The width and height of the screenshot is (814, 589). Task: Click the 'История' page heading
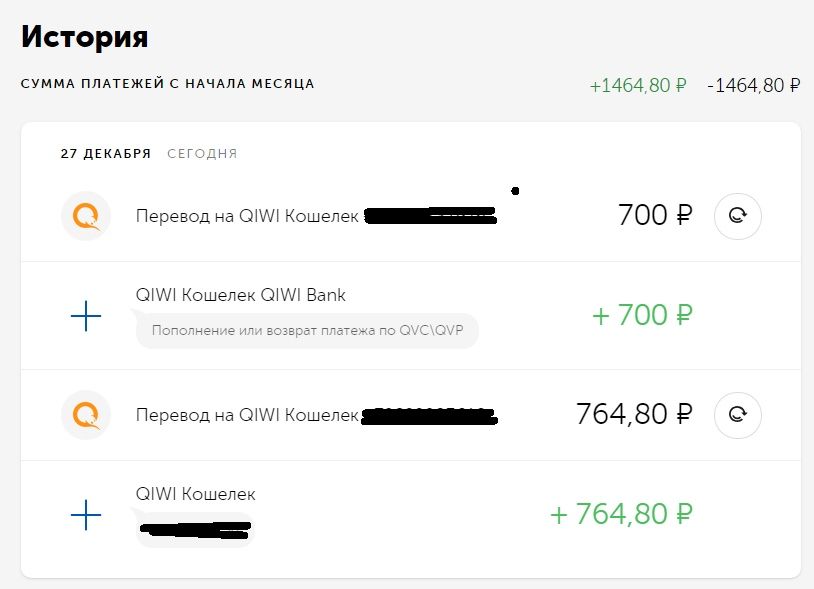85,37
